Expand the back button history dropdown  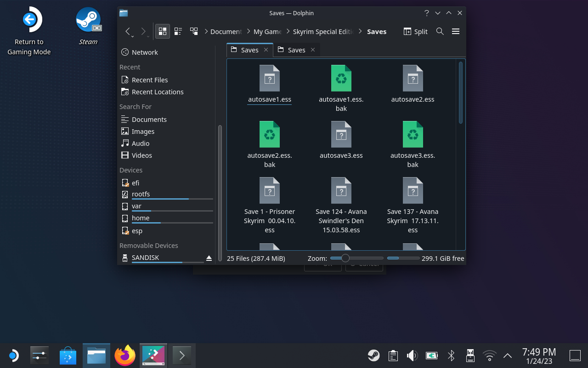pyautogui.click(x=132, y=36)
